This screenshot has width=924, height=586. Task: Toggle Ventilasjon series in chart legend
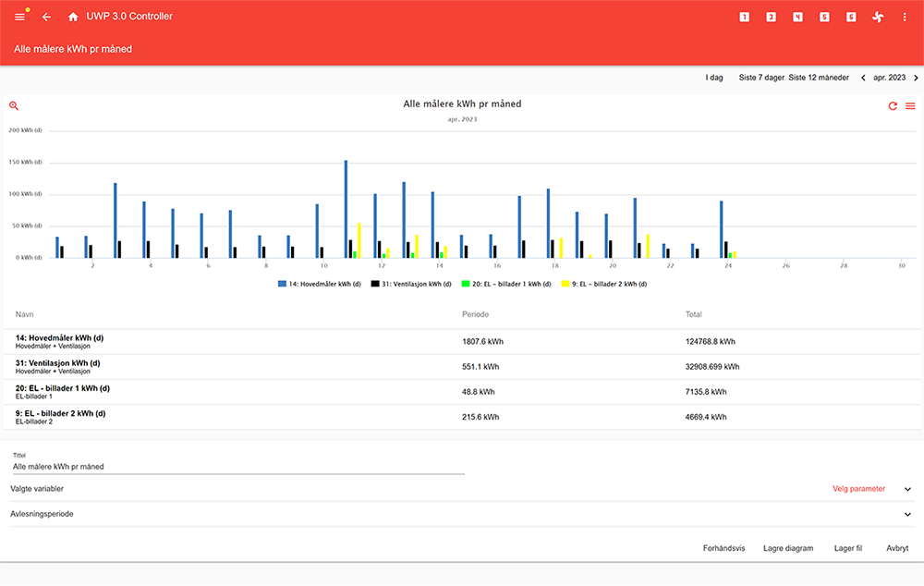pyautogui.click(x=411, y=284)
